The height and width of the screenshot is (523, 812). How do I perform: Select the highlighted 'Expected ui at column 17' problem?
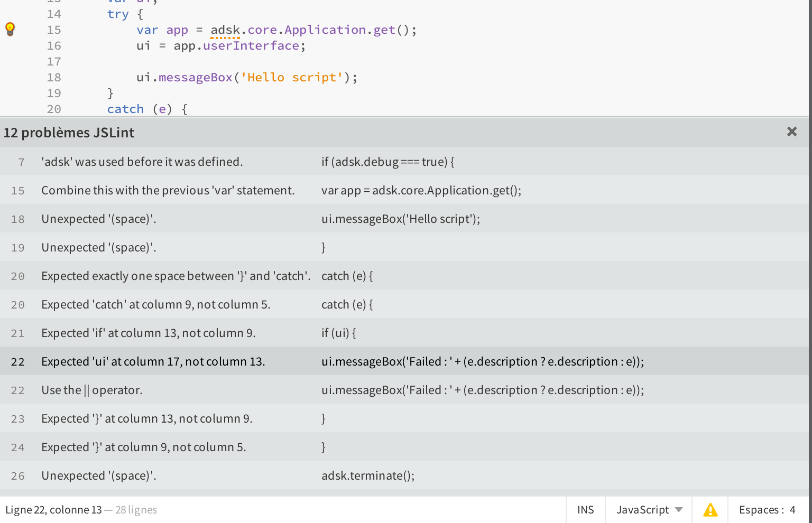[x=153, y=361]
